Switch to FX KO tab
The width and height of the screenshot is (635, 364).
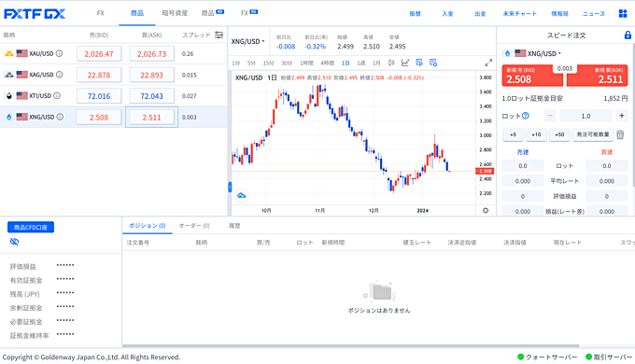249,13
